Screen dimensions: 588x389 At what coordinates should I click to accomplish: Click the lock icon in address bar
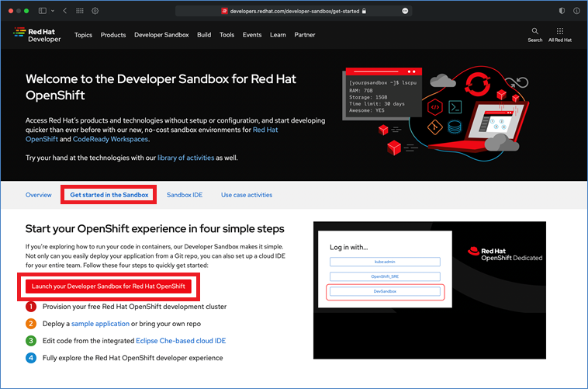tap(364, 11)
